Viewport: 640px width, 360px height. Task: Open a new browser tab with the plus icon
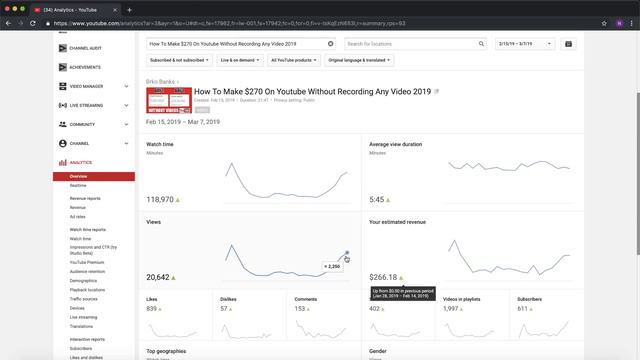pyautogui.click(x=129, y=9)
